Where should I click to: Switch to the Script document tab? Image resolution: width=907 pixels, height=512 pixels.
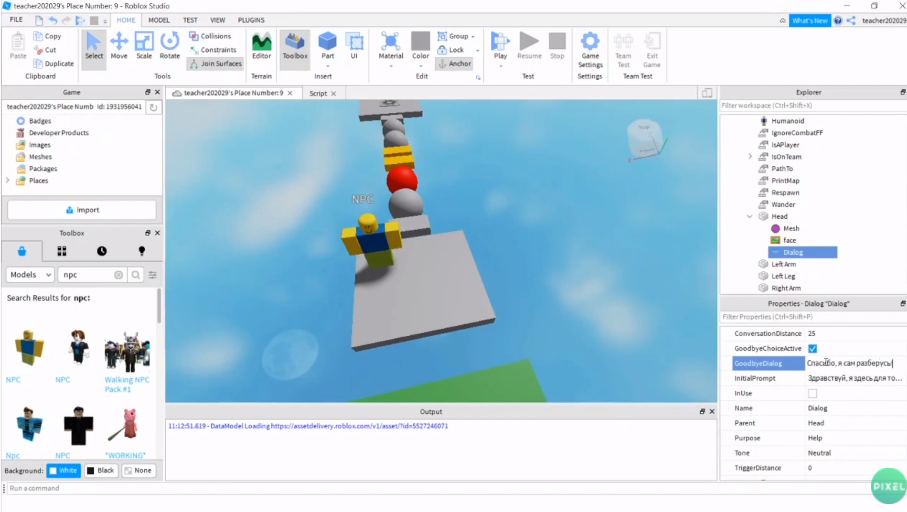click(318, 93)
